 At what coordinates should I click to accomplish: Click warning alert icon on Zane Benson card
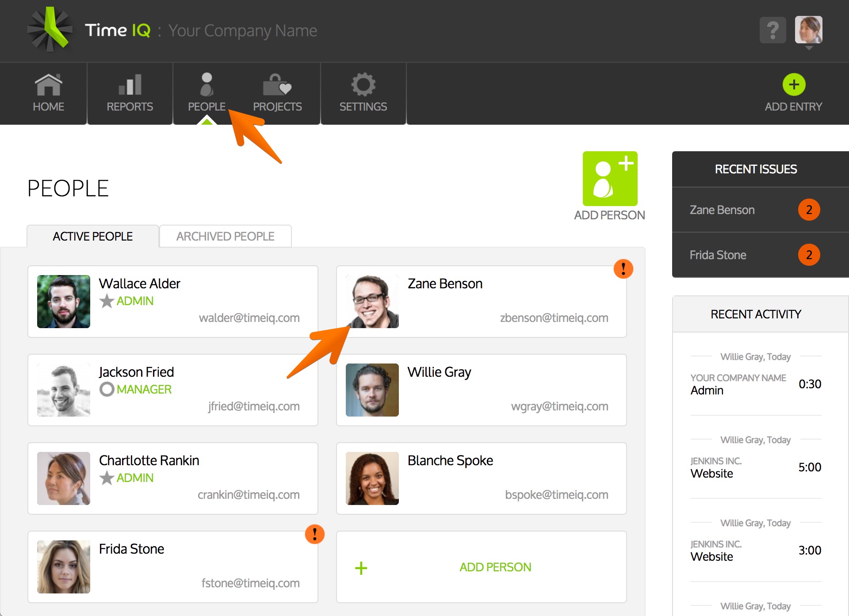pos(623,268)
